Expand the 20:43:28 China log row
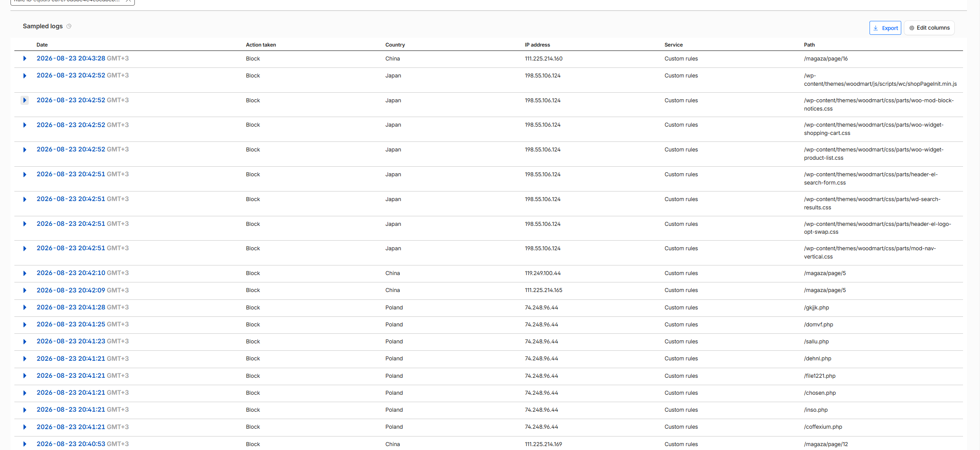 click(25, 58)
